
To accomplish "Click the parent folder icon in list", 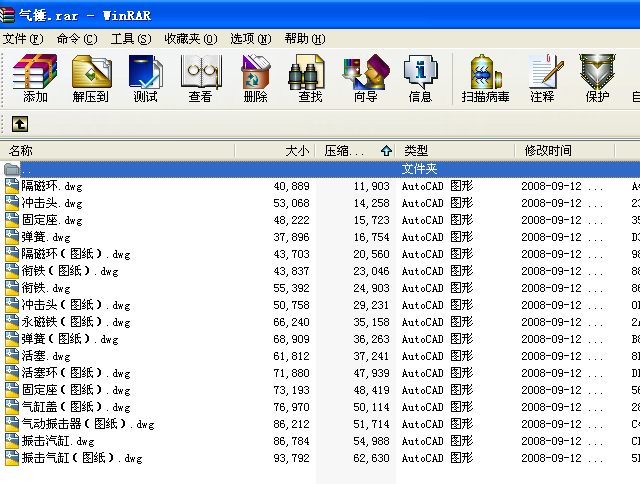I will 11,169.
